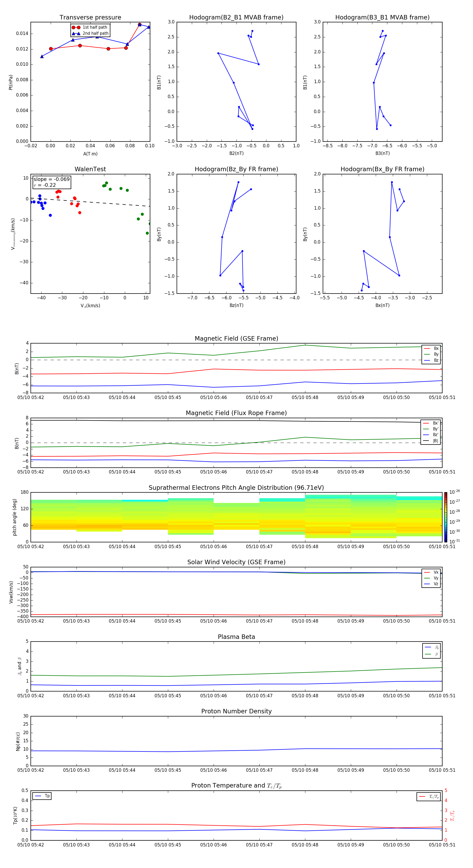Click 'Suprathermal Electrons Pitch Angle Distribution' title
The width and height of the screenshot is (473, 868).
click(236, 488)
